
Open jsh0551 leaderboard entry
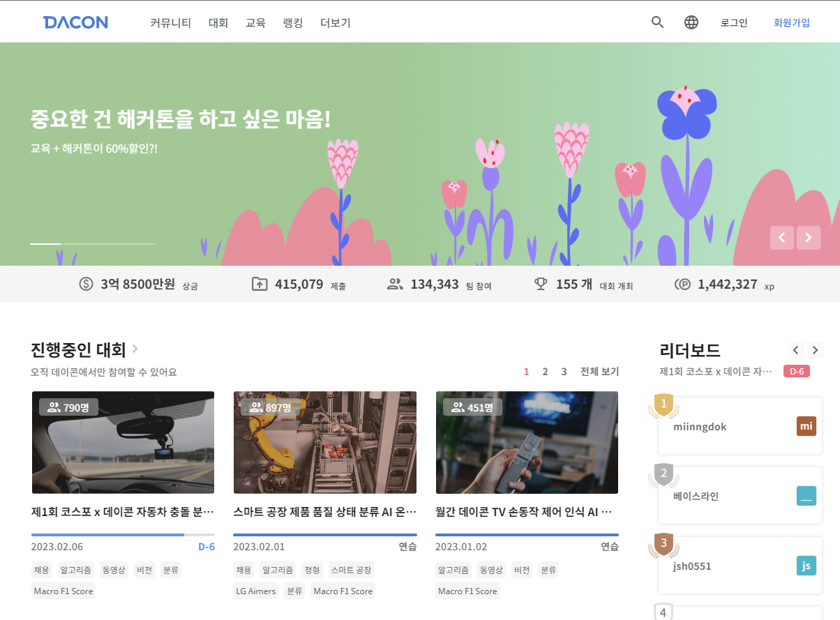point(740,566)
